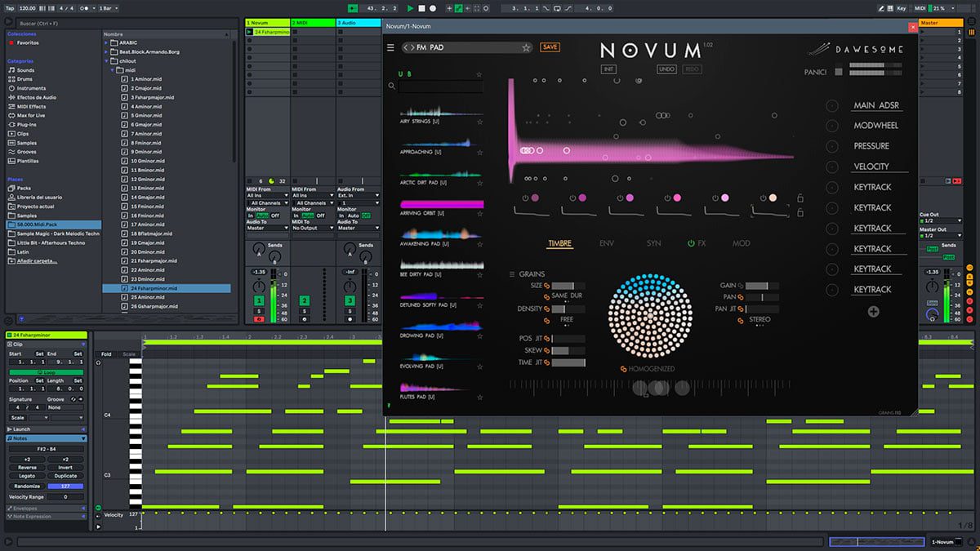Open track 2 No Output dropdown

[x=312, y=229]
